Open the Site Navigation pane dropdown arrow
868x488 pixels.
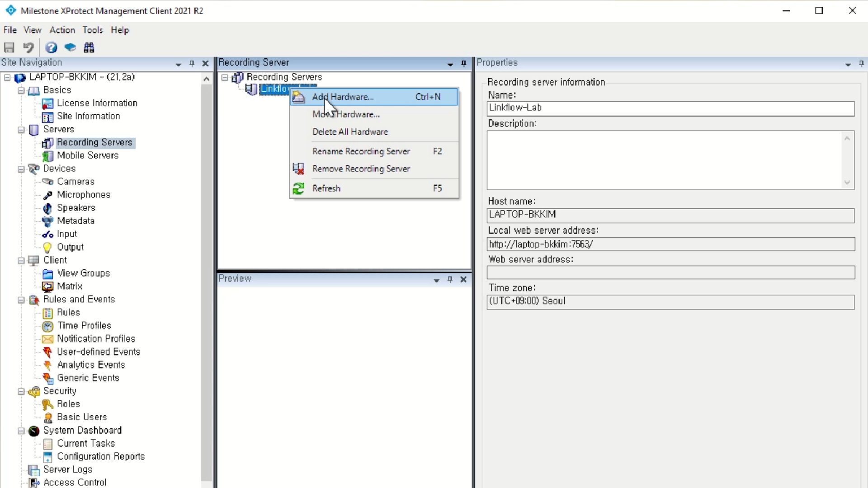tap(179, 64)
